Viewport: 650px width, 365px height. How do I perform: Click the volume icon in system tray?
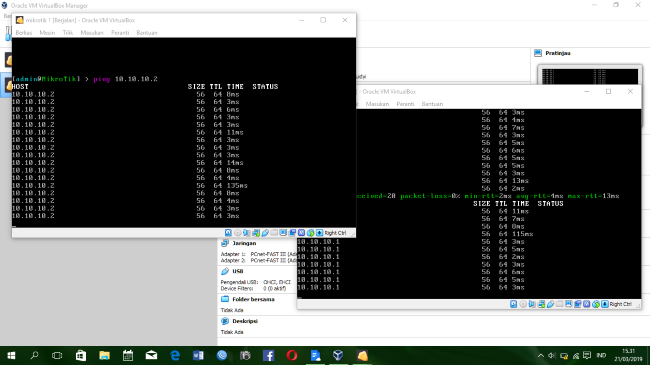[552, 355]
